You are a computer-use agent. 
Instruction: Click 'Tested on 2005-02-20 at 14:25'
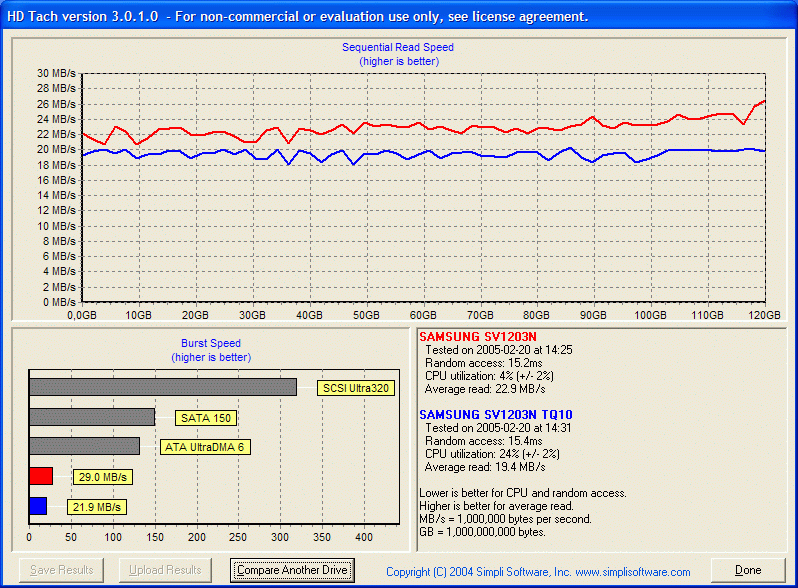click(x=499, y=350)
